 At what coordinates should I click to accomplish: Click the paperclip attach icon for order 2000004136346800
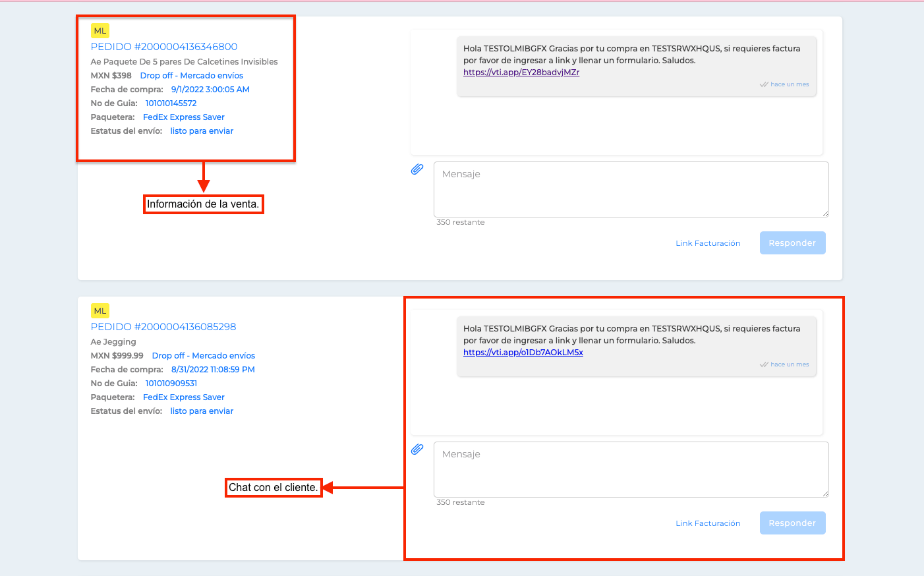[x=417, y=169]
